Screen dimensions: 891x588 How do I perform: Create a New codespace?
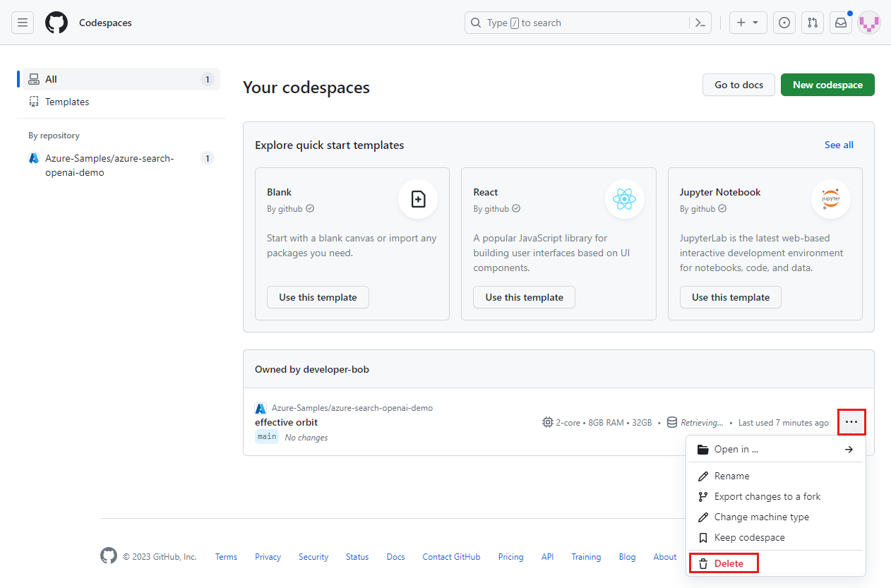[x=827, y=84]
